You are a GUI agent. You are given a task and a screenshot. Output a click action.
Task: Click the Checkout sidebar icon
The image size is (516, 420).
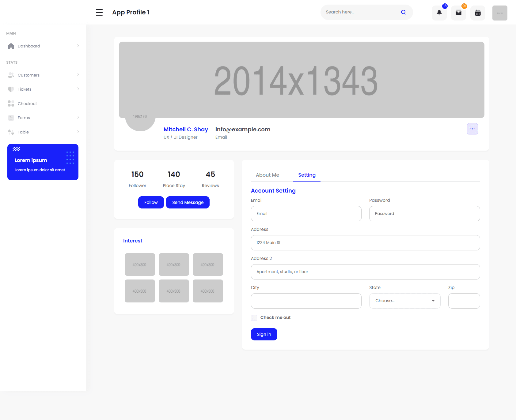pos(11,103)
